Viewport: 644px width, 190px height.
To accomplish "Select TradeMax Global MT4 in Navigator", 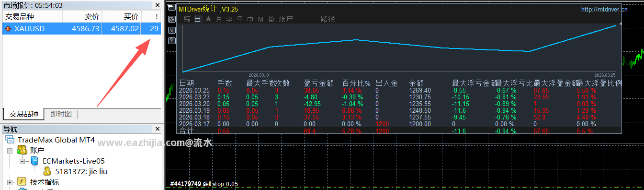I will [x=56, y=140].
